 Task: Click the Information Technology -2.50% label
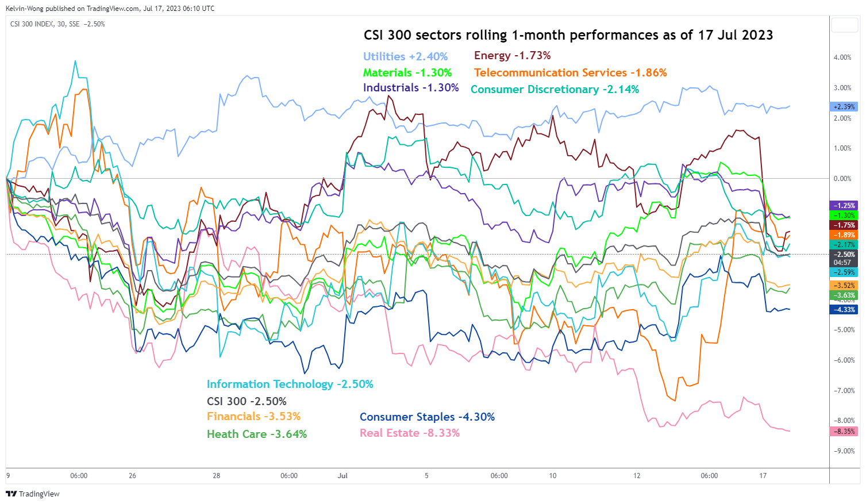pos(290,384)
